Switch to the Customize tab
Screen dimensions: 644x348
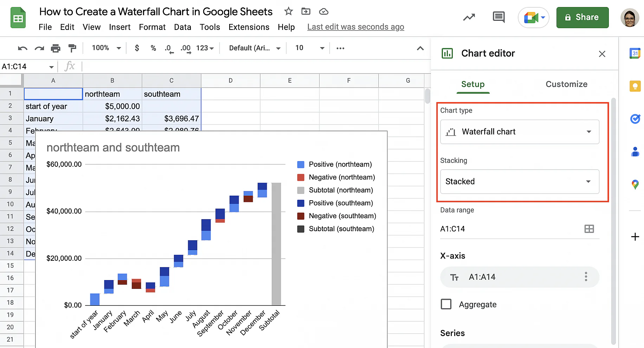[566, 84]
